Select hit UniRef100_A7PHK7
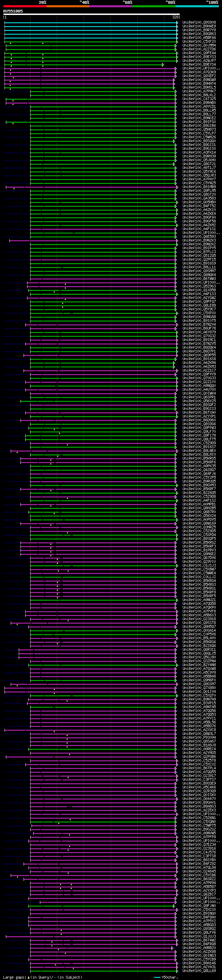 coord(199,91)
